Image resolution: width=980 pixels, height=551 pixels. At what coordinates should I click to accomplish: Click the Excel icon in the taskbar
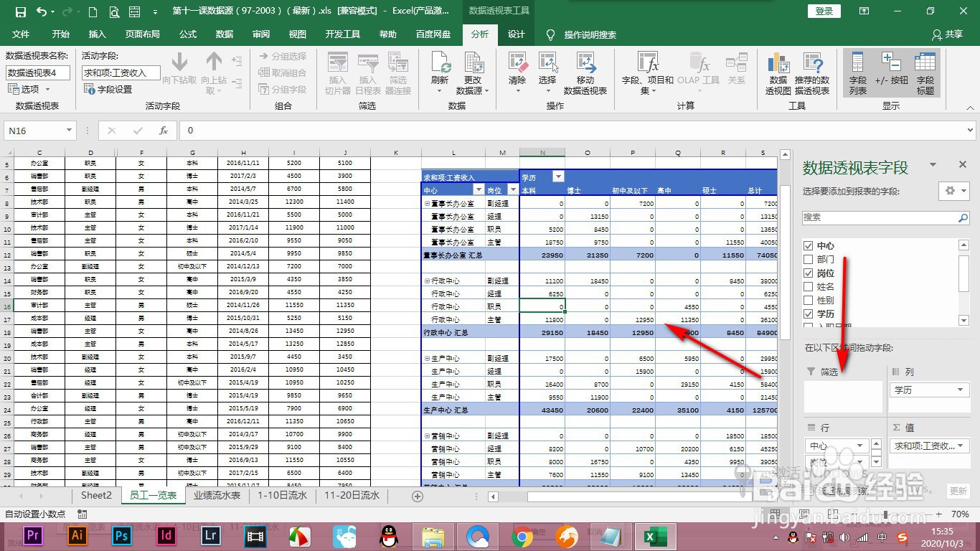[654, 536]
